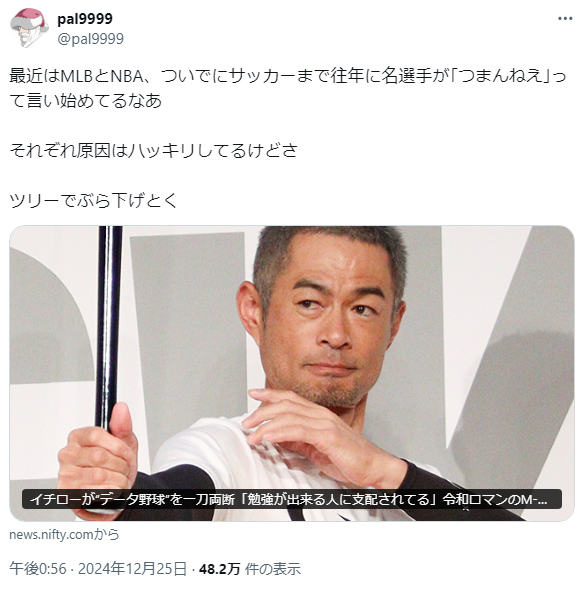Click the 2024年12月25日 date
This screenshot has height=592, width=585.
[x=132, y=568]
